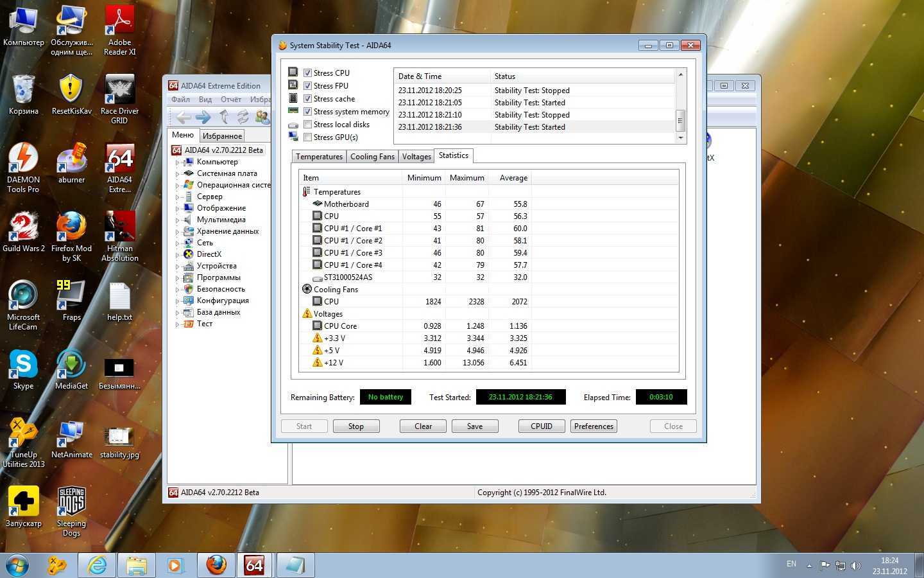Launch Guild Wars 2 from the desktop
924x578 pixels.
(23, 232)
